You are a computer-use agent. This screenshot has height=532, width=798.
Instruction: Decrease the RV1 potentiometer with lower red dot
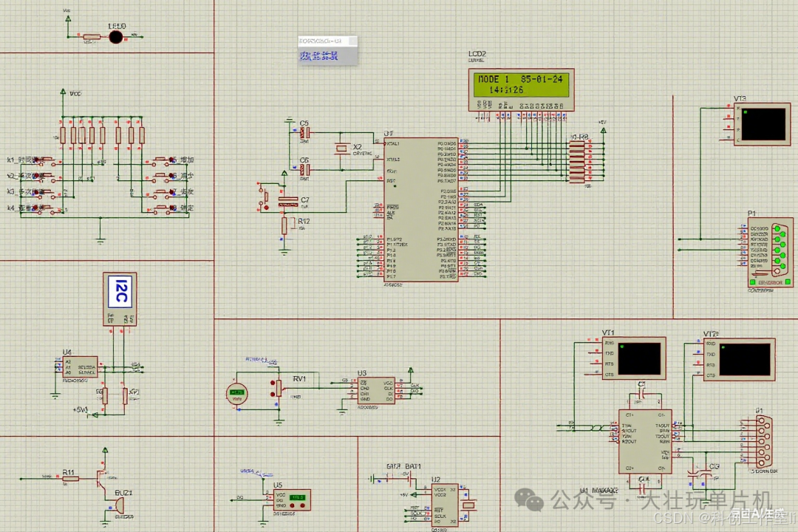(273, 394)
